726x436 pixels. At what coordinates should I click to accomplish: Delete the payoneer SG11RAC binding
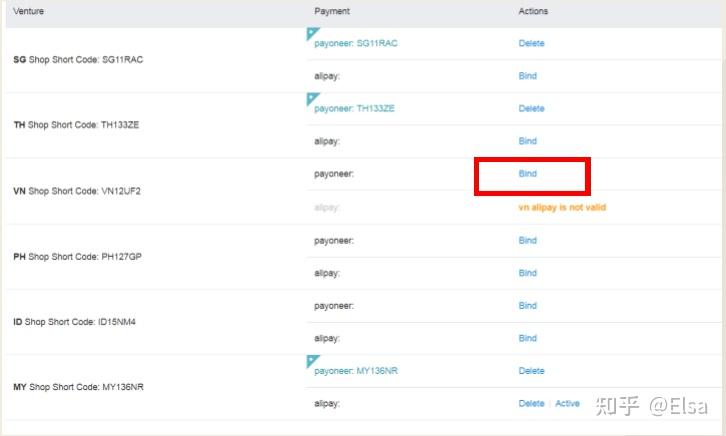click(x=531, y=43)
